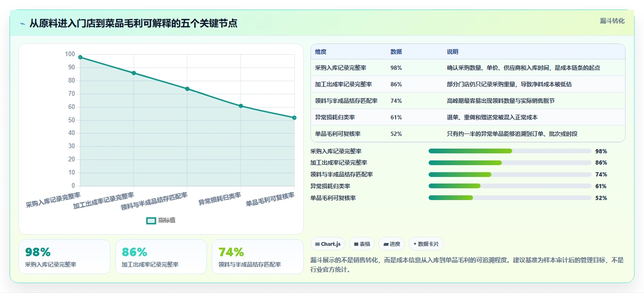Click the description starting 部分门店仍只记录

click(509, 84)
